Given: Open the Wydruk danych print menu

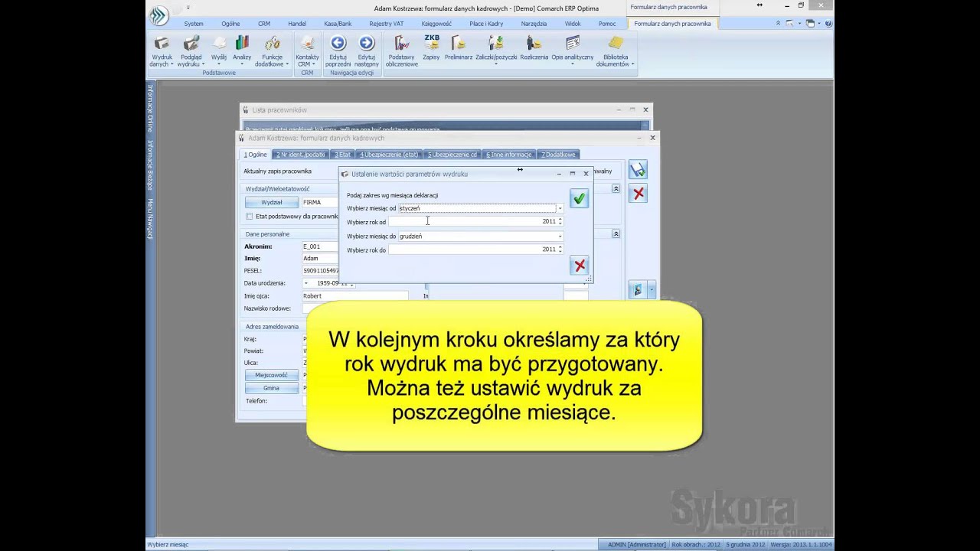Looking at the screenshot, I should [162, 51].
